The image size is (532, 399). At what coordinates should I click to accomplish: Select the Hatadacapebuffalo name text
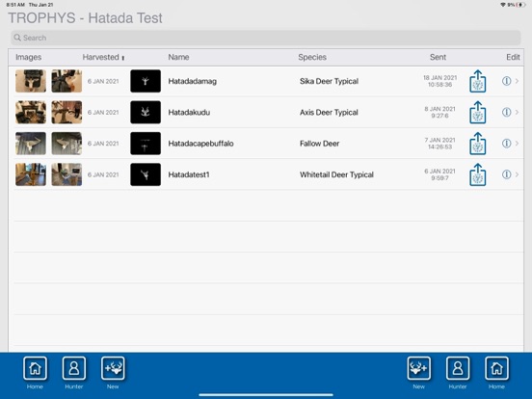pyautogui.click(x=200, y=144)
